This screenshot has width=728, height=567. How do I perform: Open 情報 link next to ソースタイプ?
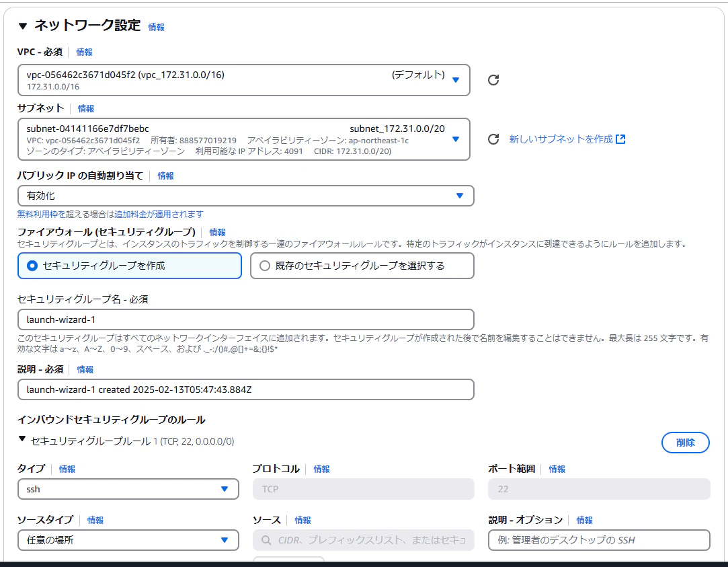[x=95, y=520]
